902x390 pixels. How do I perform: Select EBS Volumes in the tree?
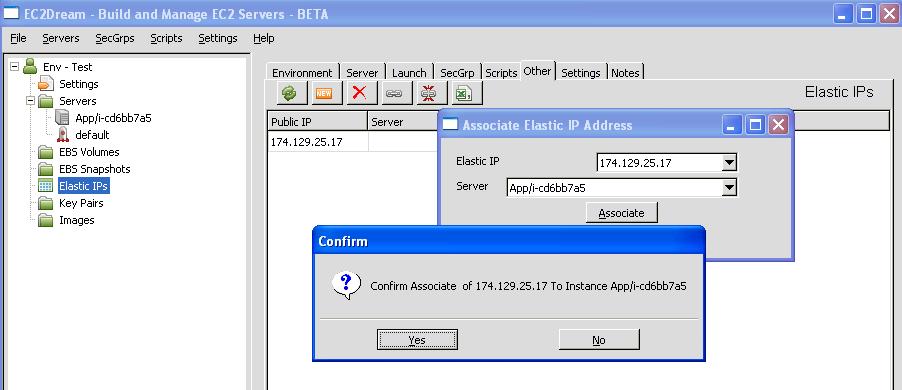(89, 152)
